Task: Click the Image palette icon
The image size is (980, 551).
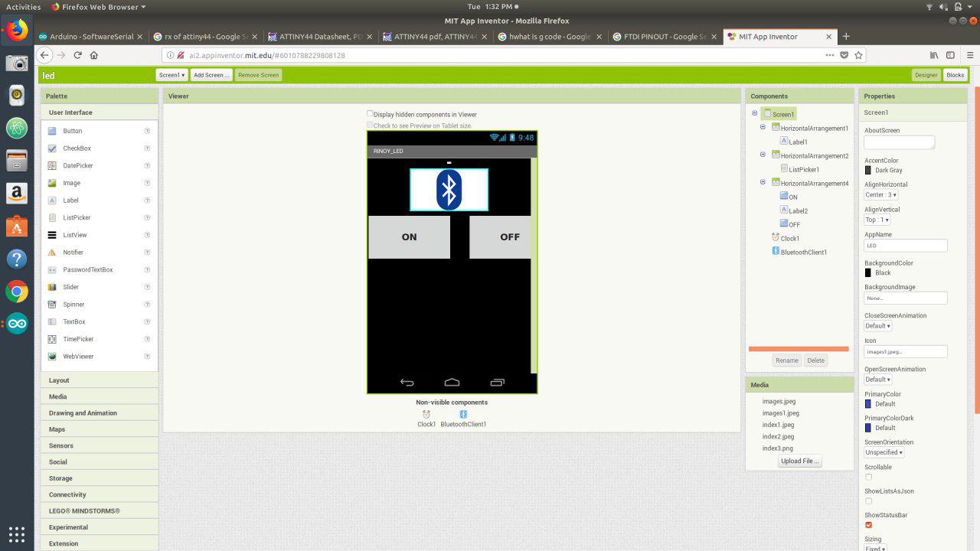Action: 52,183
